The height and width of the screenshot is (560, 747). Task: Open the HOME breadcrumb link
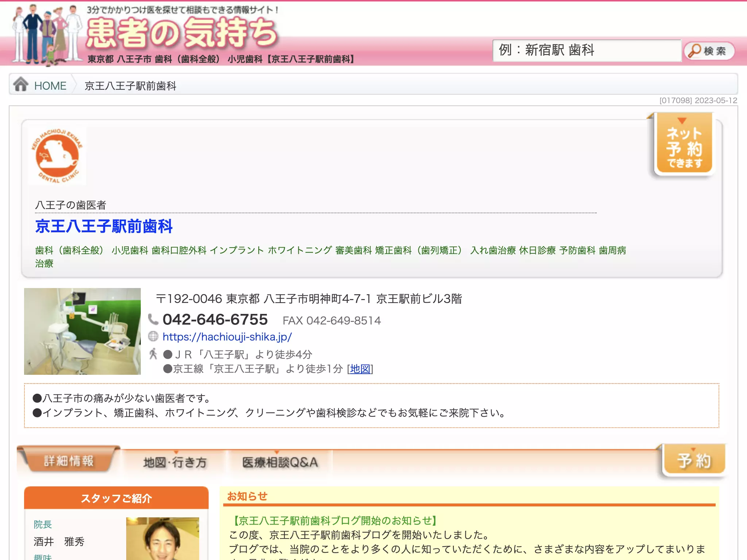click(50, 86)
